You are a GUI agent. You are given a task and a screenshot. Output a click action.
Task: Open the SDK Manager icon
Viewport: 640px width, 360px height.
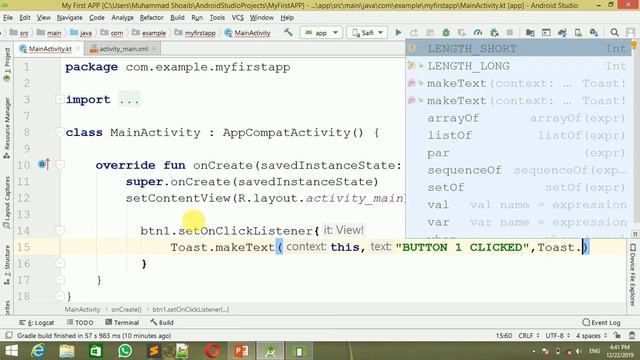pos(594,33)
